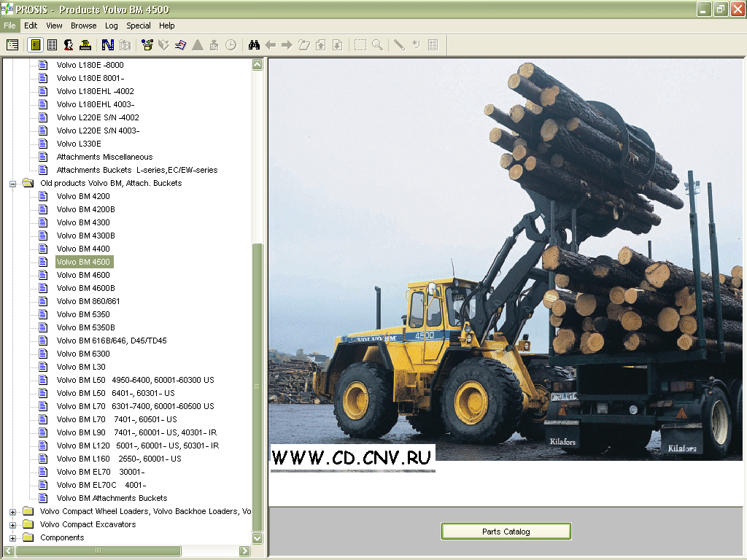Open the Edit menu
747x560 pixels.
coord(31,26)
